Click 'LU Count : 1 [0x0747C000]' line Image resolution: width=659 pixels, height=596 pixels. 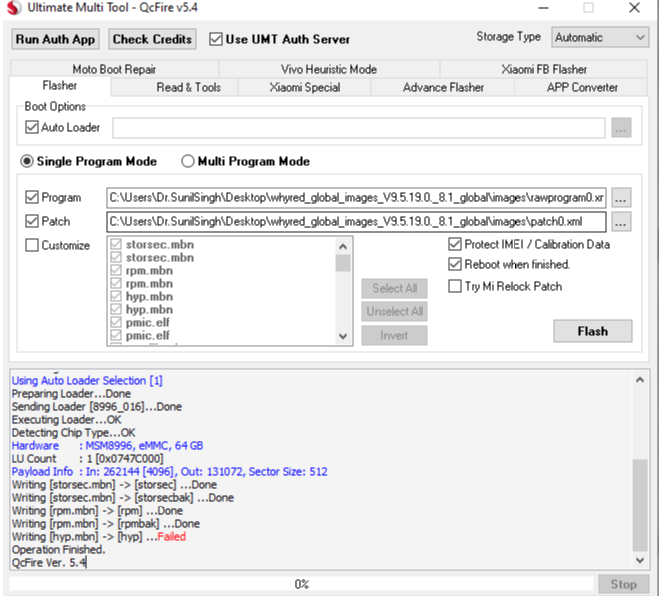click(87, 459)
